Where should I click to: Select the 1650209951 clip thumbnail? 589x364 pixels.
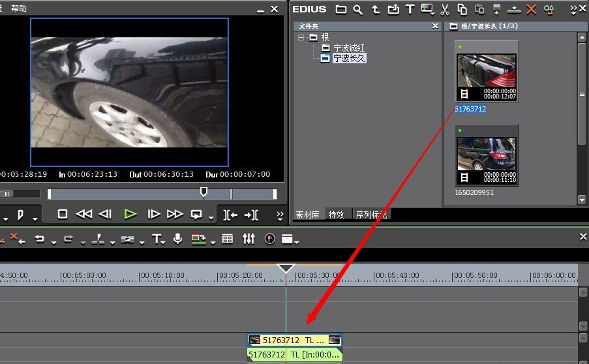click(x=487, y=157)
